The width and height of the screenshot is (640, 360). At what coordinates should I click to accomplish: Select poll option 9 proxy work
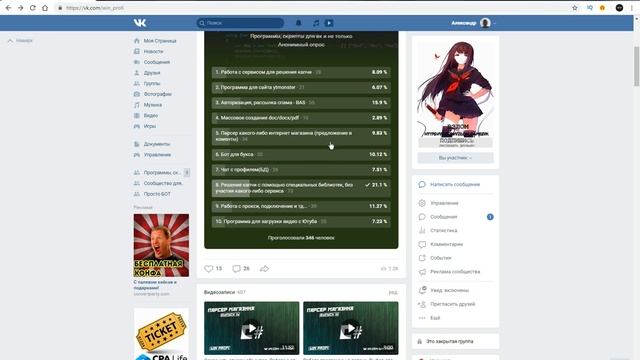(x=301, y=206)
